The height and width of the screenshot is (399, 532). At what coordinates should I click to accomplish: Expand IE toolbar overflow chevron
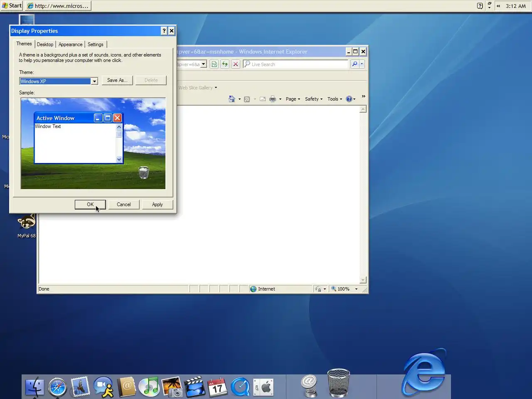point(364,96)
